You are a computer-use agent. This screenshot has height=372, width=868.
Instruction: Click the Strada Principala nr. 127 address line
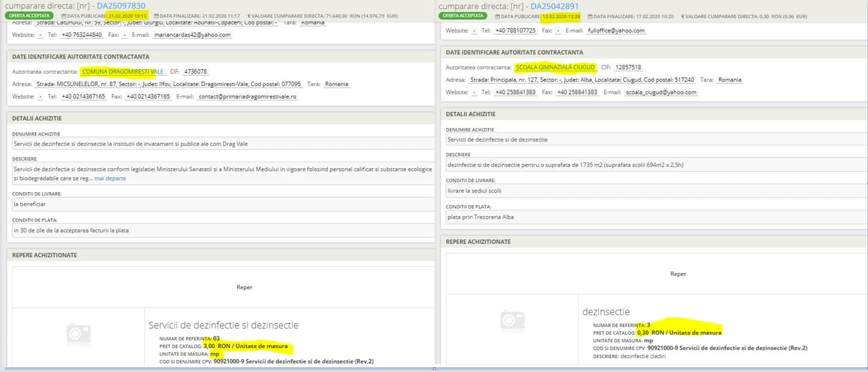click(582, 80)
